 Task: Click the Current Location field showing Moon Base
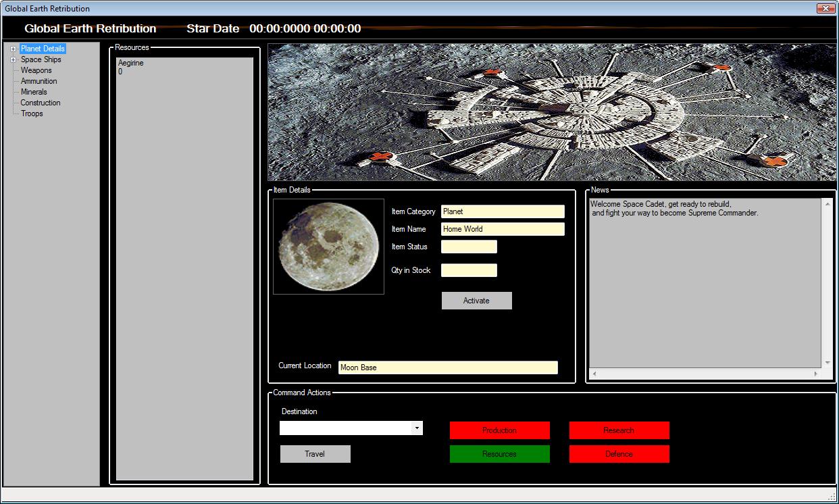tap(447, 367)
